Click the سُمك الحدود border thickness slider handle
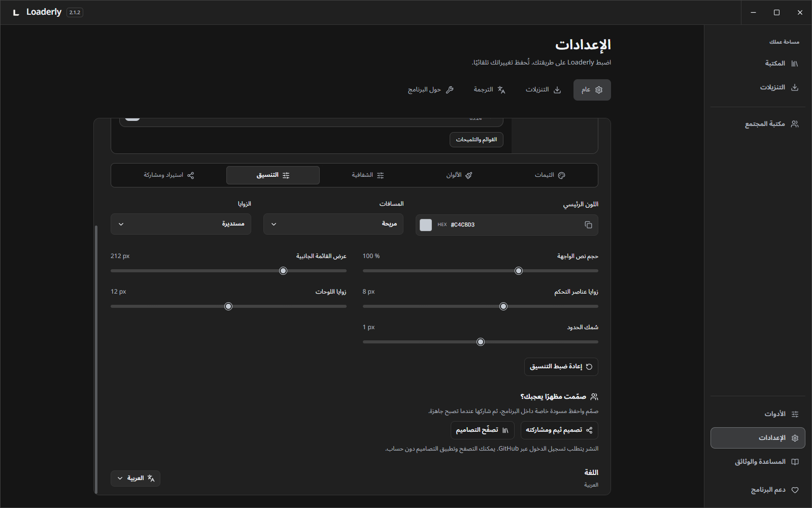This screenshot has width=812, height=508. pos(481,342)
